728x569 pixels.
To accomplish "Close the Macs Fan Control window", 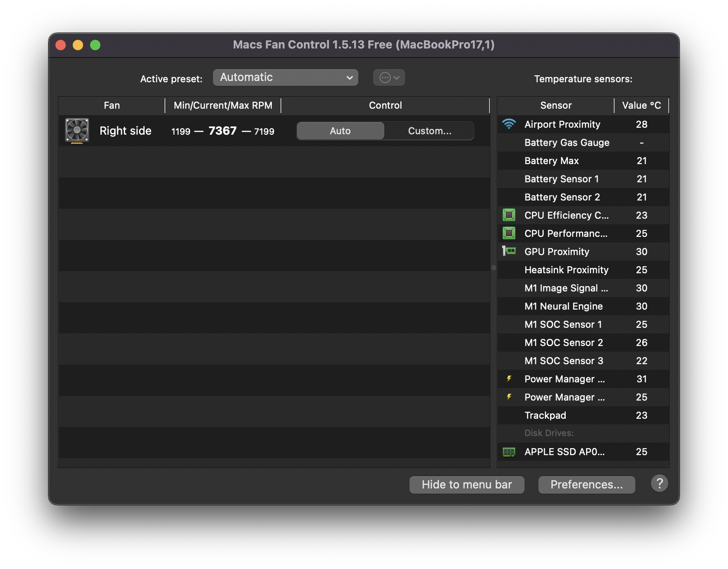I will 61,45.
